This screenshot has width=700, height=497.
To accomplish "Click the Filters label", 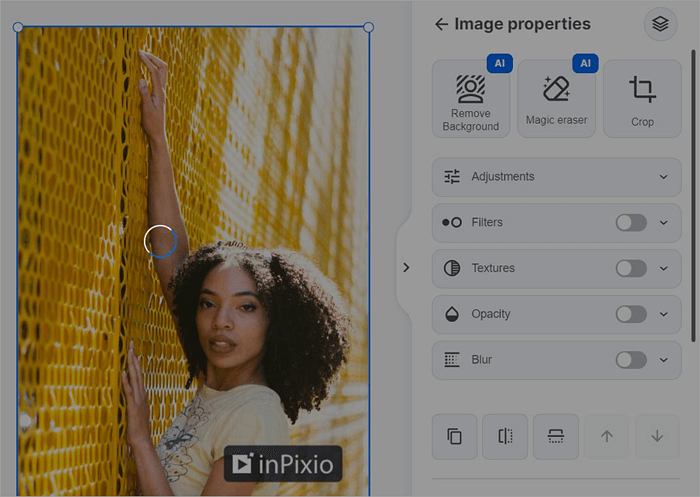I will (x=487, y=222).
